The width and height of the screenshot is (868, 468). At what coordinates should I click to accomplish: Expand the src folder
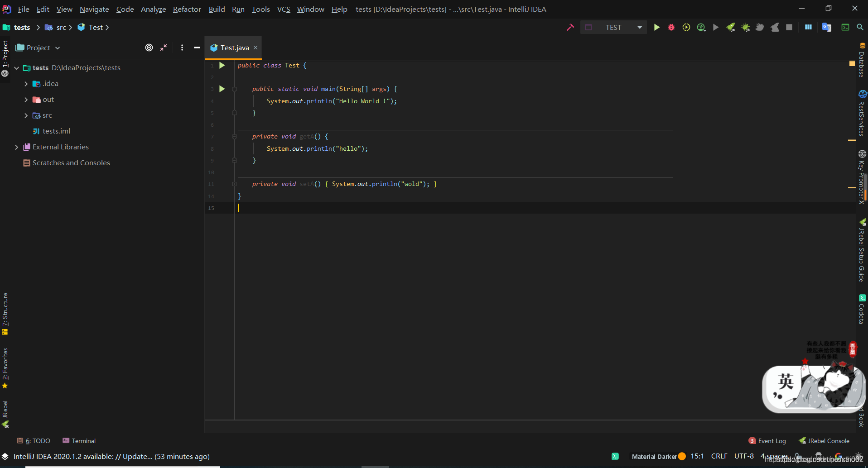coord(26,115)
